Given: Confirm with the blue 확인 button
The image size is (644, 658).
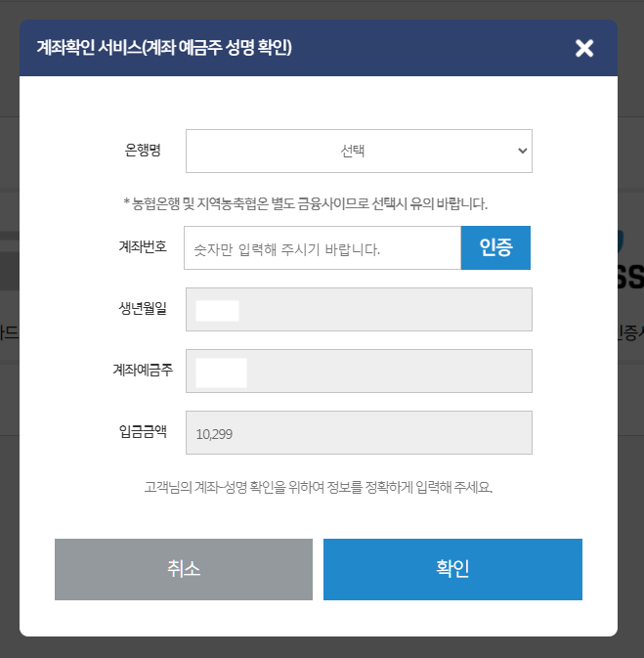Looking at the screenshot, I should [x=452, y=569].
